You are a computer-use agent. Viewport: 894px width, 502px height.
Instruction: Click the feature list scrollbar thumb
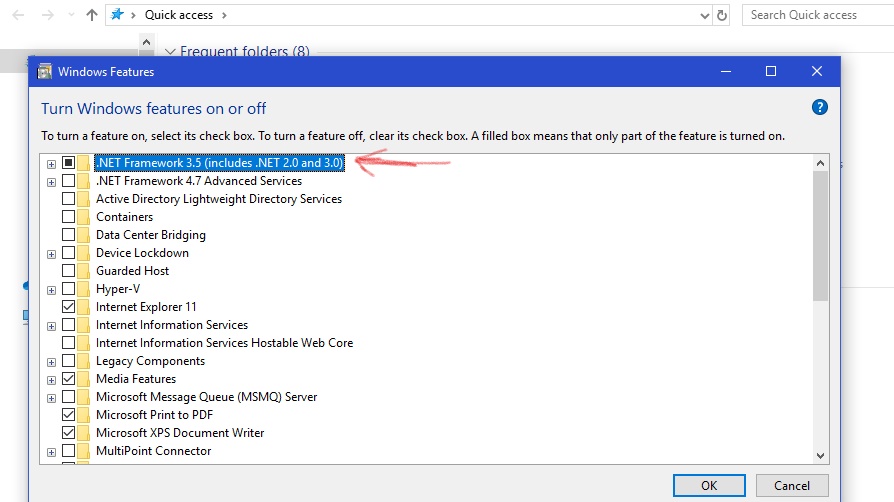(x=820, y=236)
